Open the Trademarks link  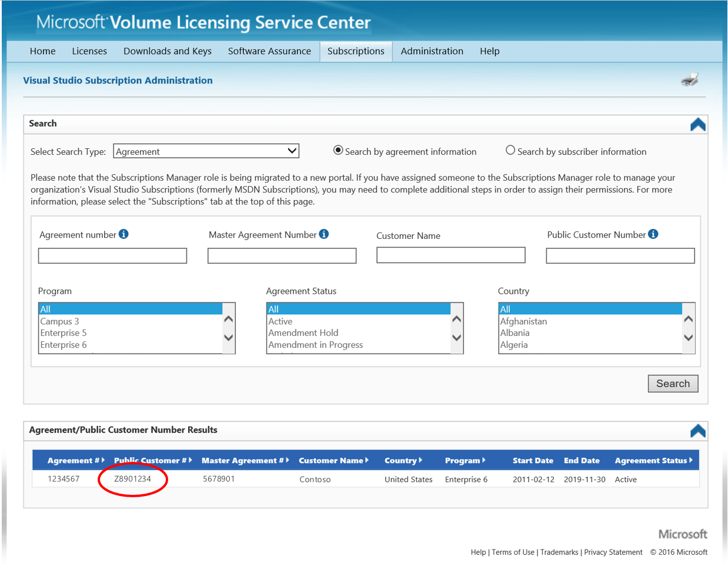pyautogui.click(x=559, y=553)
